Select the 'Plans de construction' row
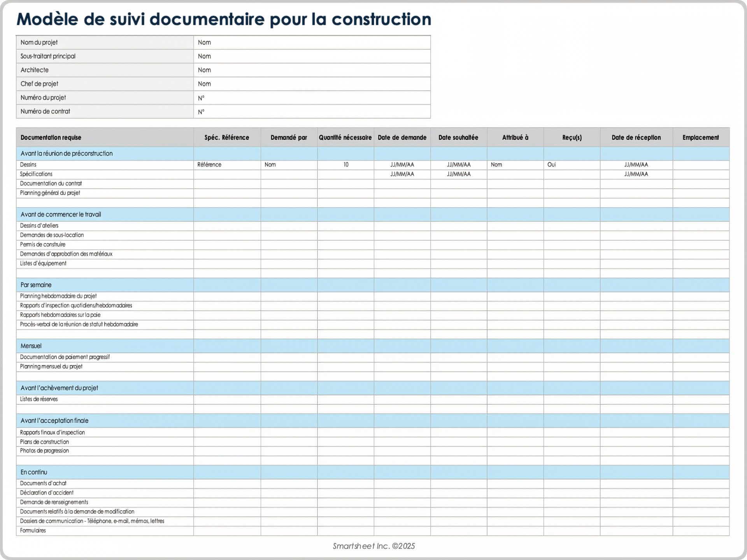 click(373, 442)
